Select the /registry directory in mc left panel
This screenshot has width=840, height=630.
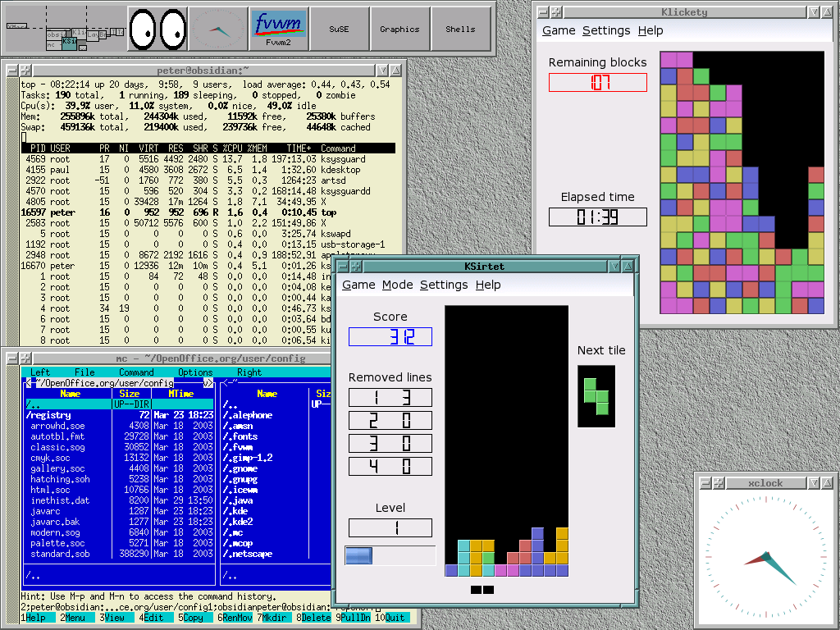(120, 415)
